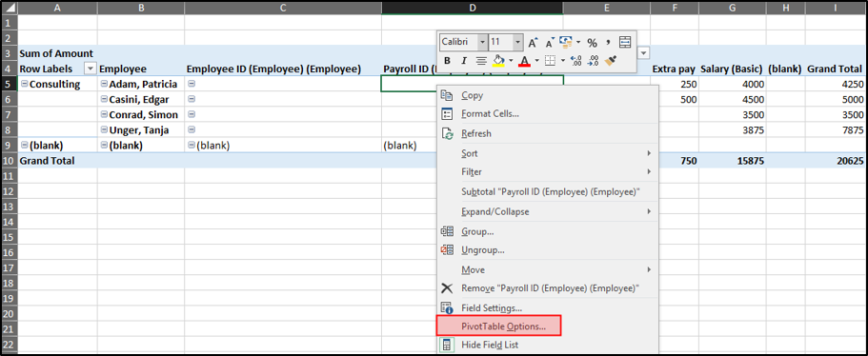
Task: Increase font size in mini toolbar
Action: [x=533, y=43]
